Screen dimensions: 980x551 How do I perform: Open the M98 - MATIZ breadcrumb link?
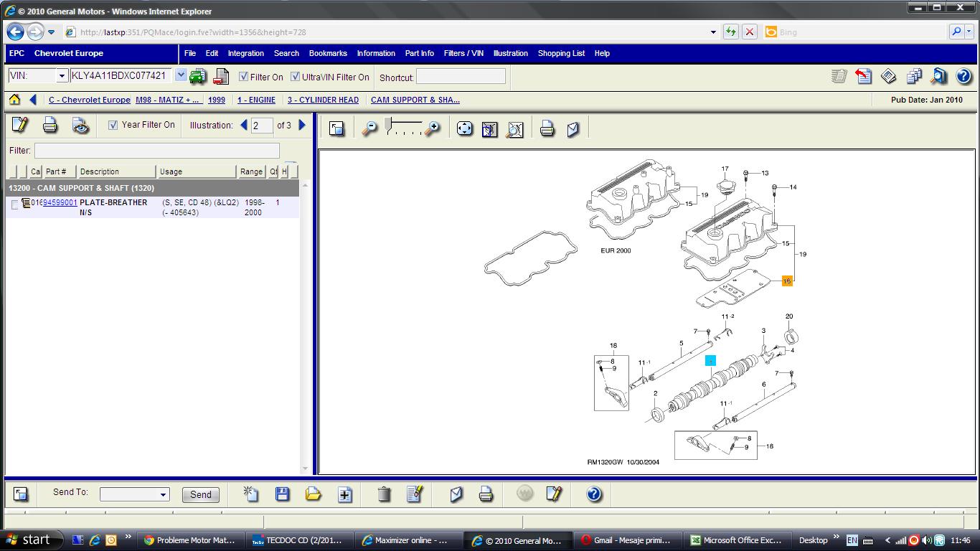pos(168,100)
